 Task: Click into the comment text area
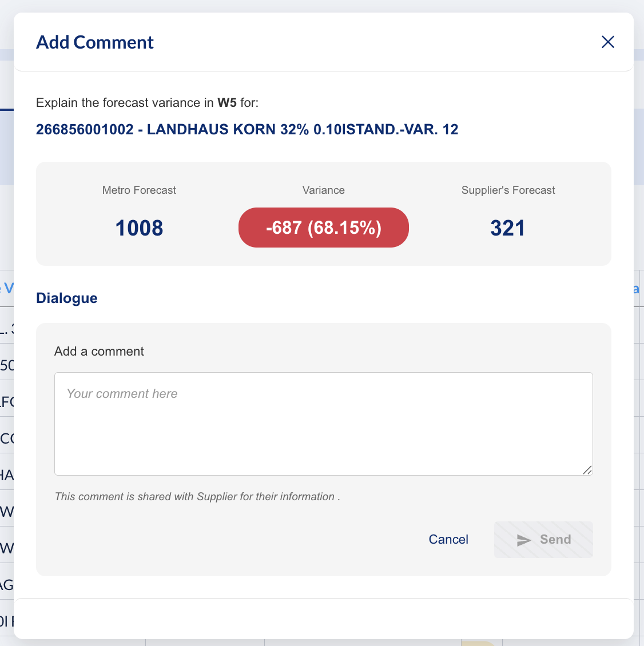click(x=324, y=424)
